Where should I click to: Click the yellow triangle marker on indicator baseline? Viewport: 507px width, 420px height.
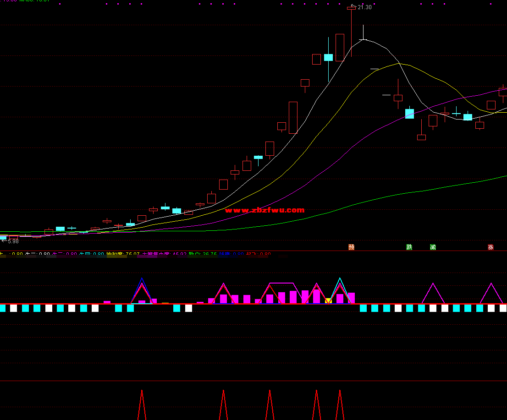click(x=328, y=301)
